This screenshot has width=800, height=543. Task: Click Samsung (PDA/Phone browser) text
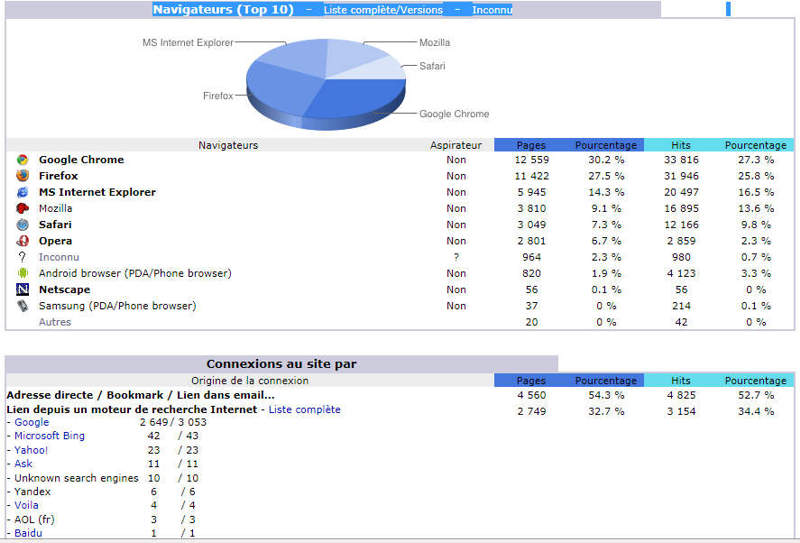click(117, 306)
